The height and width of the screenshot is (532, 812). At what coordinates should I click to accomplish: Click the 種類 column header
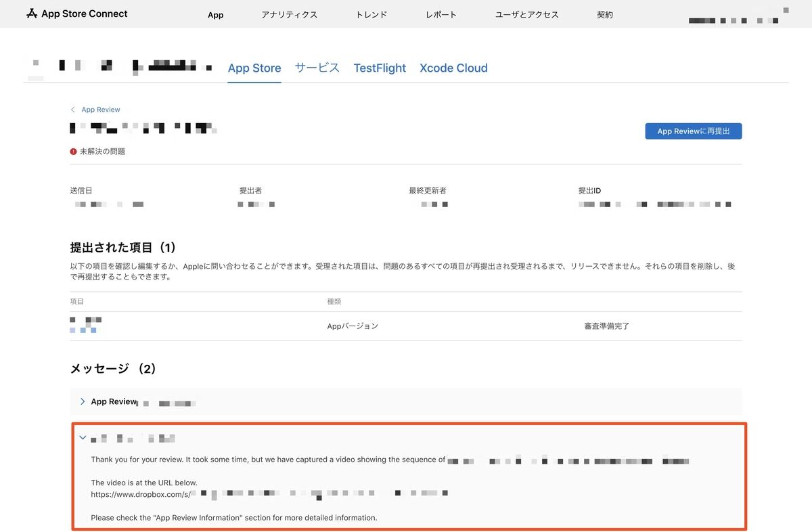[334, 301]
